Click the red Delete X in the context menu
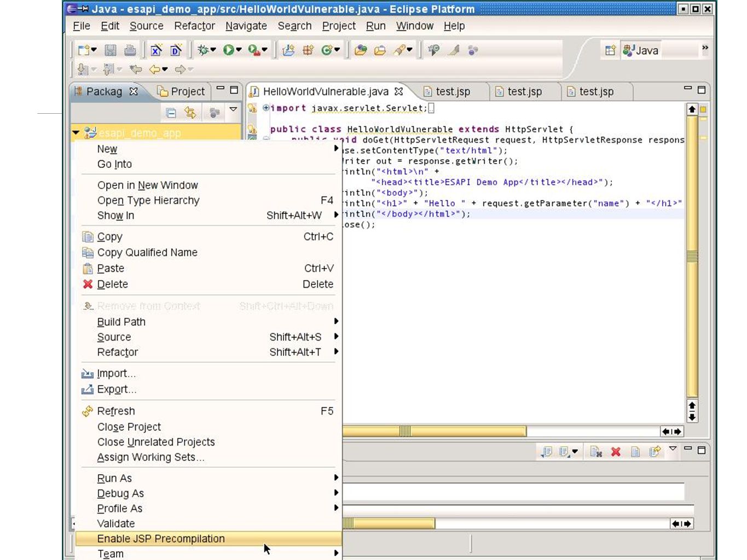Viewport: 747px width, 560px height. (88, 284)
